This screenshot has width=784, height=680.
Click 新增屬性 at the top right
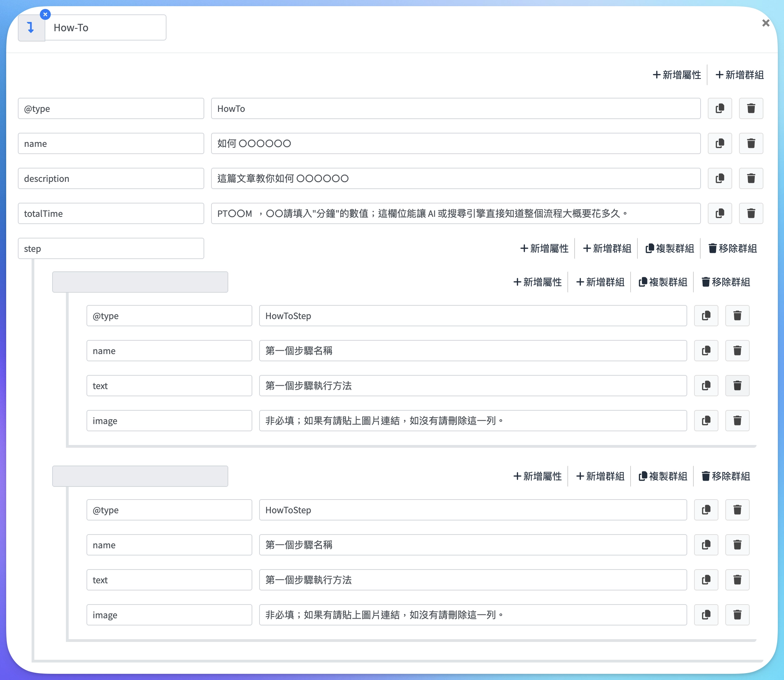pos(677,75)
